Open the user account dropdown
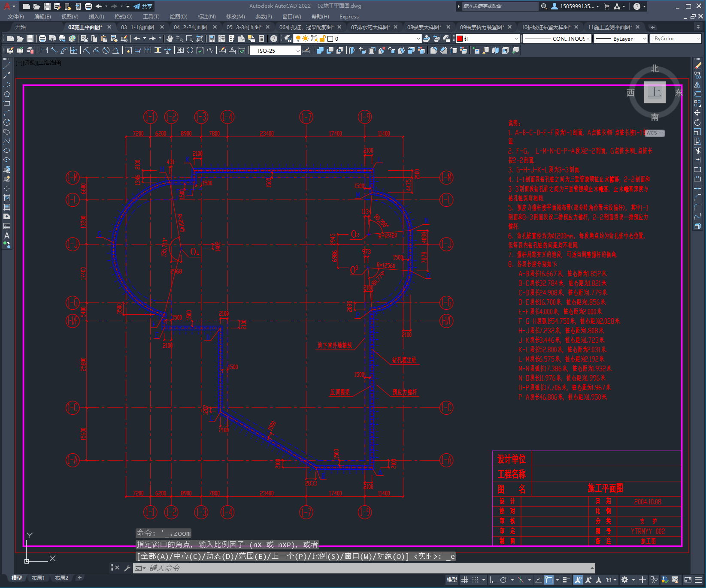706x588 pixels. click(x=575, y=6)
